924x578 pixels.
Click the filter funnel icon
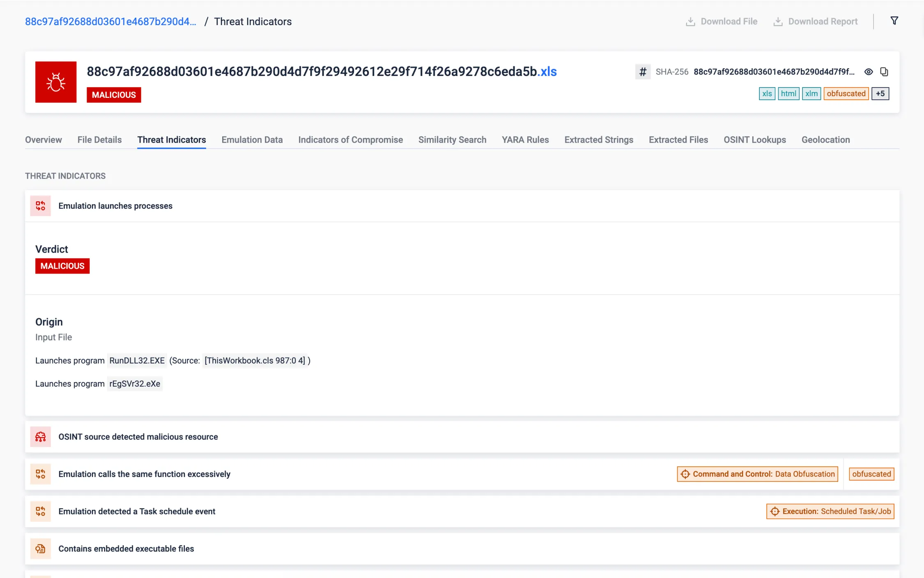[894, 21]
